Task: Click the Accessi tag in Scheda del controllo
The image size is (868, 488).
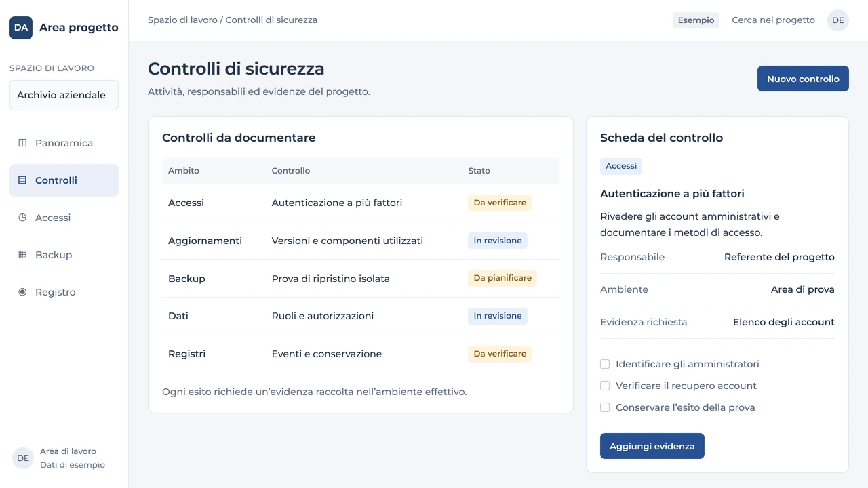Action: (621, 166)
